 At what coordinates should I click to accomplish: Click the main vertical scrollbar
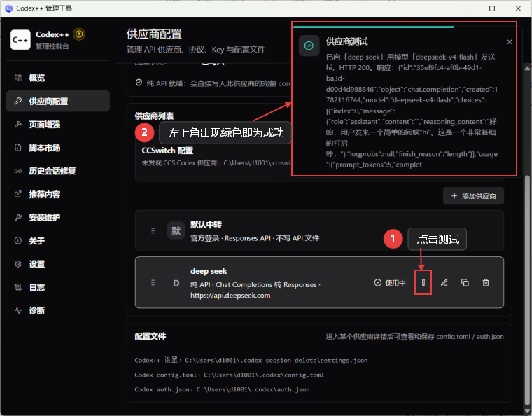tap(527, 292)
